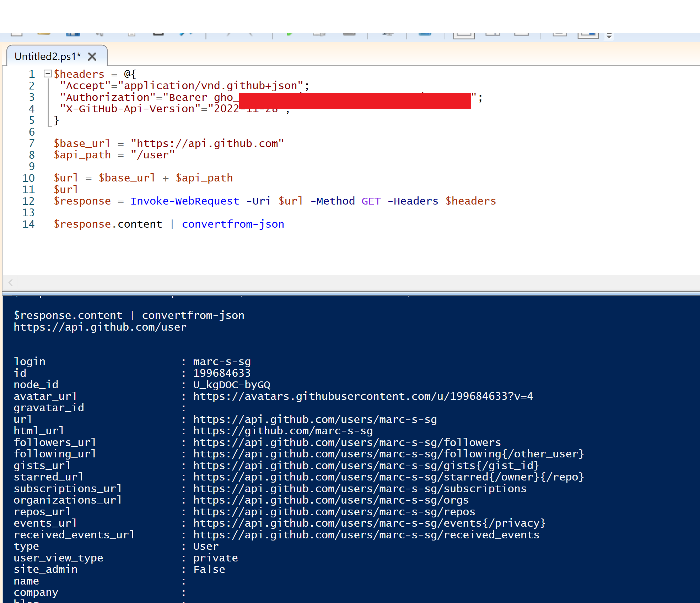Open the toolbar overflow options arrow
The image size is (700, 603).
click(609, 36)
